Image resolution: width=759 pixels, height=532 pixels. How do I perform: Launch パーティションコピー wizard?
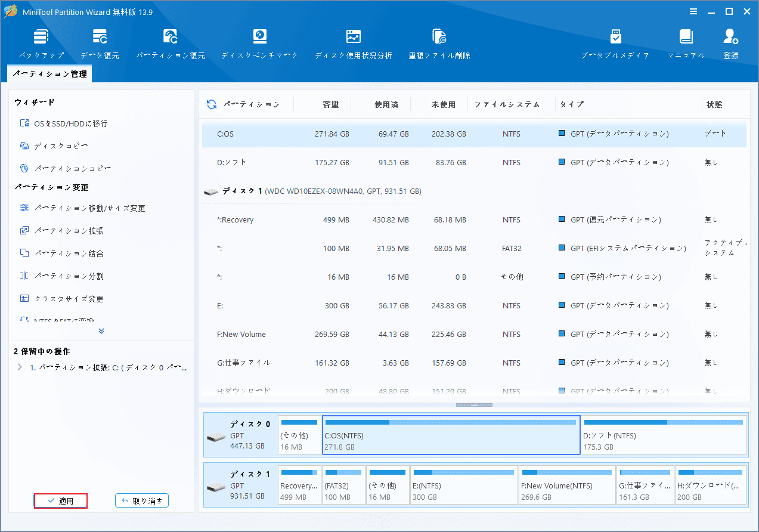[x=66, y=169]
